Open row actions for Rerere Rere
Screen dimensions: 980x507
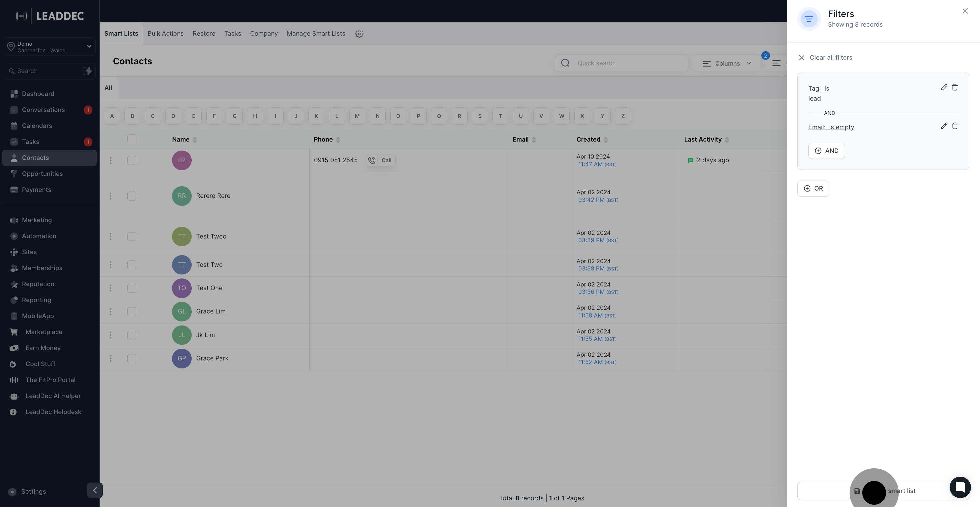pyautogui.click(x=111, y=196)
